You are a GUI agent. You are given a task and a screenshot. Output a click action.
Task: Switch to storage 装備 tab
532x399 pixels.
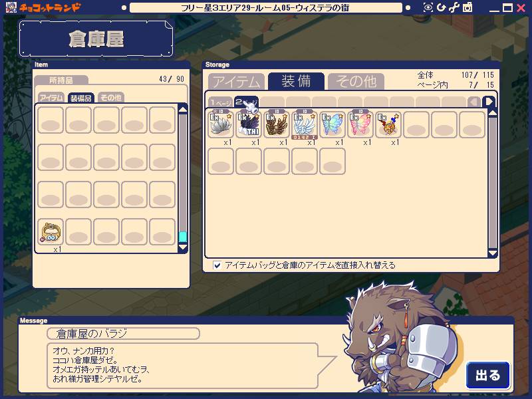pos(296,81)
